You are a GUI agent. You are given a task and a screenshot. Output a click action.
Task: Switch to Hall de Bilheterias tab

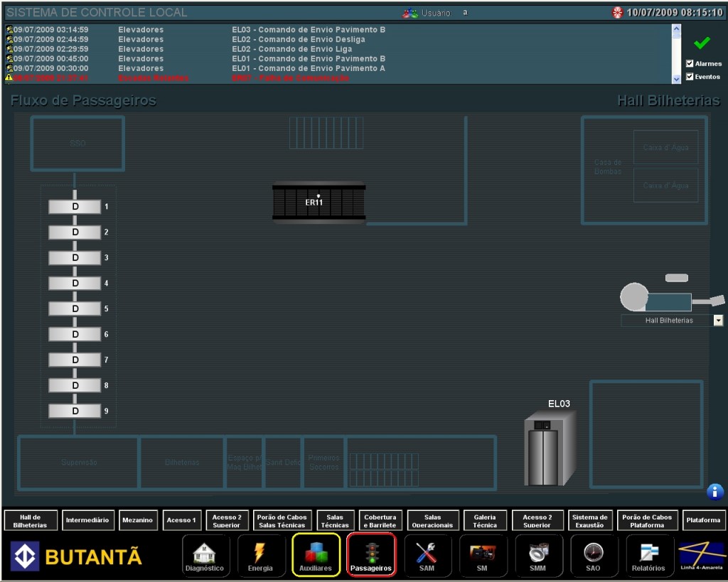[x=30, y=521]
